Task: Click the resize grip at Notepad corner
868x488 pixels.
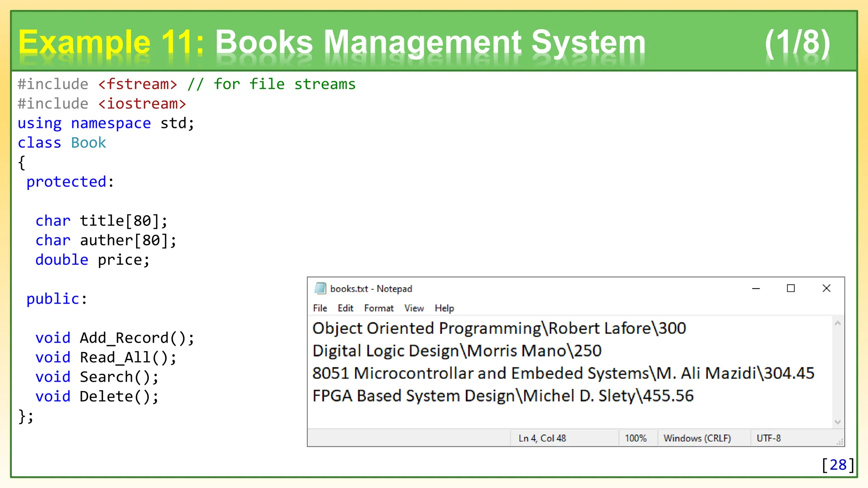Action: pyautogui.click(x=840, y=442)
